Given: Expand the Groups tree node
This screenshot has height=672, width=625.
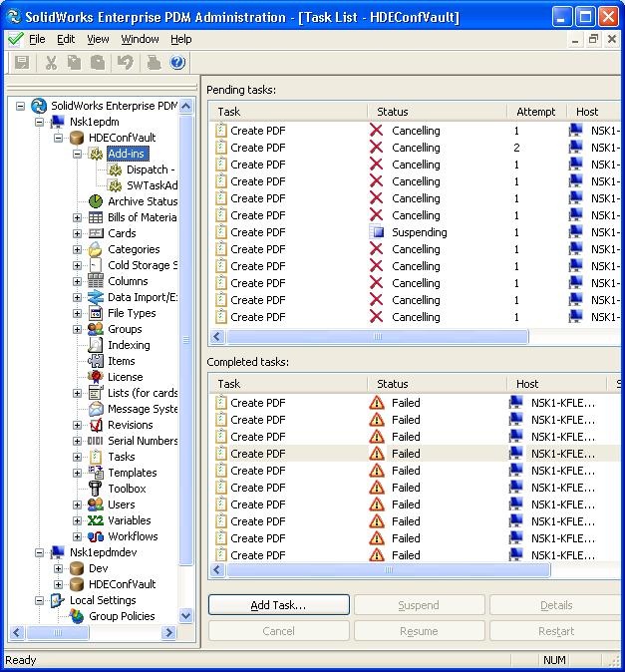Looking at the screenshot, I should click(77, 329).
